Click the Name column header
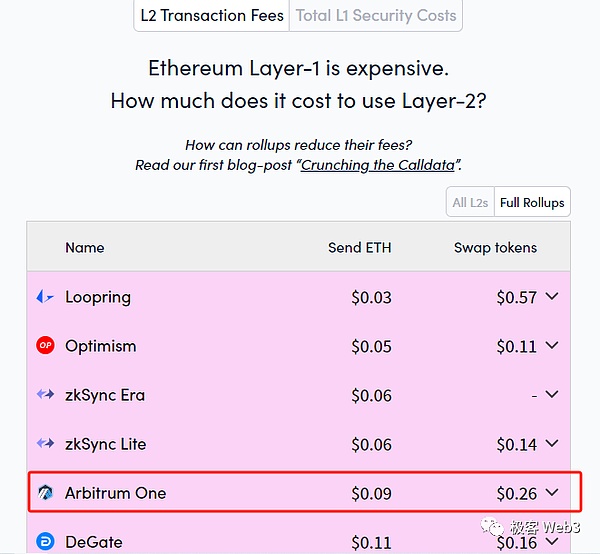This screenshot has width=600, height=554. click(85, 247)
